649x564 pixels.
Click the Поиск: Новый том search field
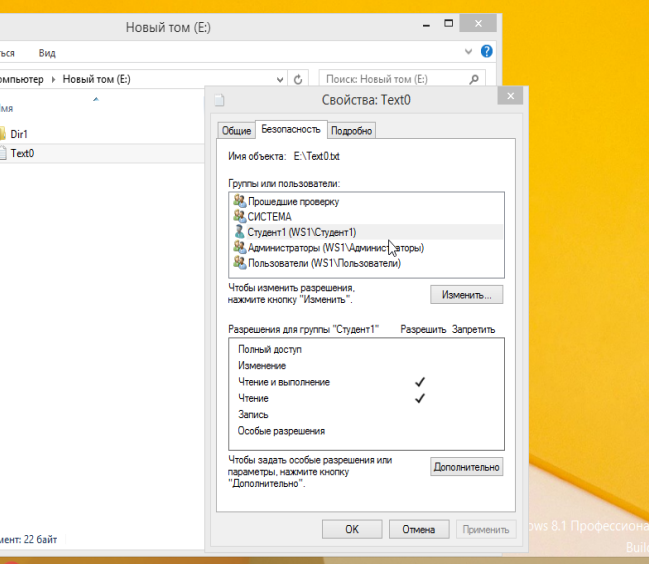pyautogui.click(x=400, y=79)
